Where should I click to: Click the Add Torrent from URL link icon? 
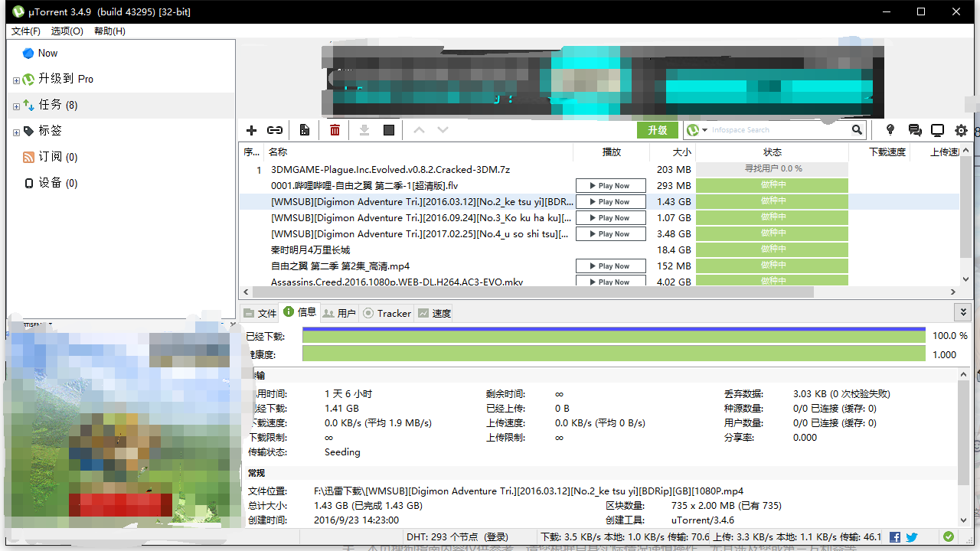275,130
